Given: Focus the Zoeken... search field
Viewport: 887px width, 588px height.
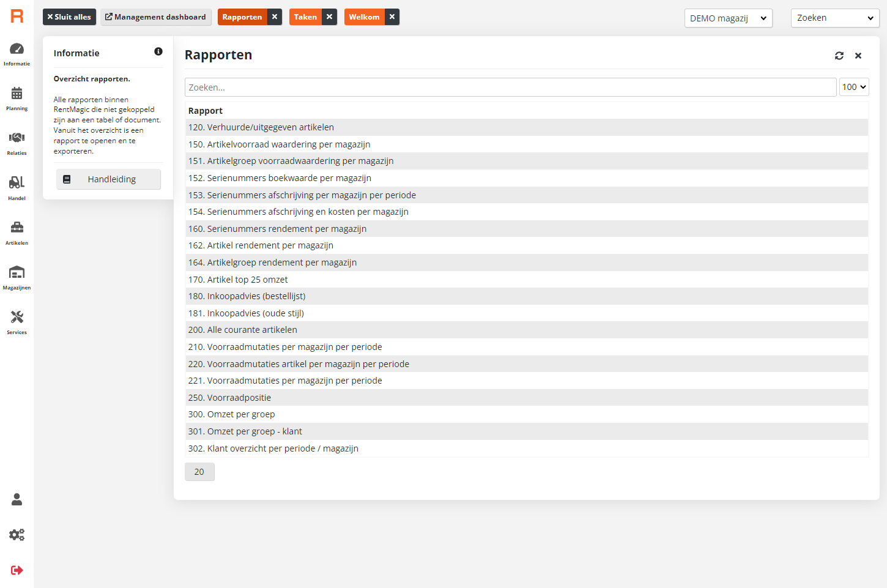Looking at the screenshot, I should (x=510, y=87).
